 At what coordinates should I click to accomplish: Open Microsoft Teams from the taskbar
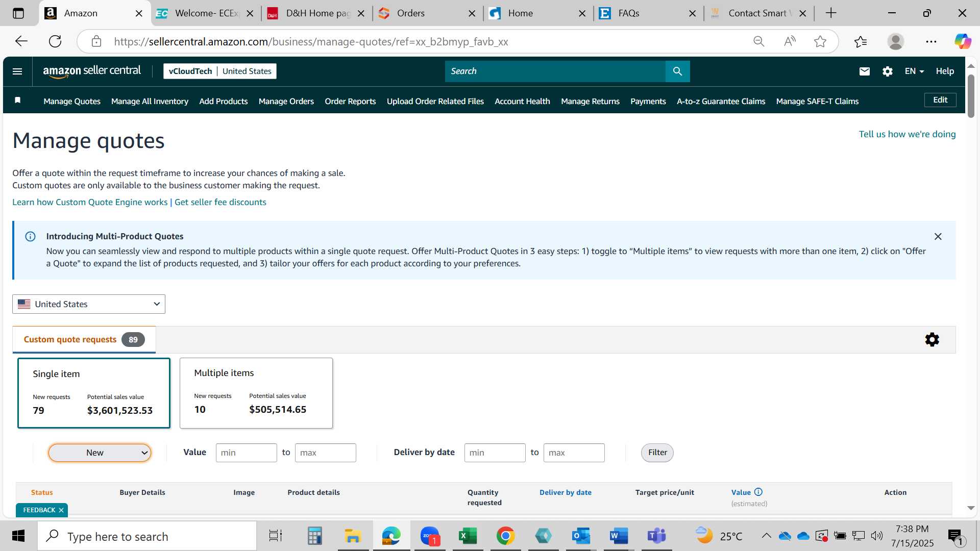pyautogui.click(x=656, y=536)
